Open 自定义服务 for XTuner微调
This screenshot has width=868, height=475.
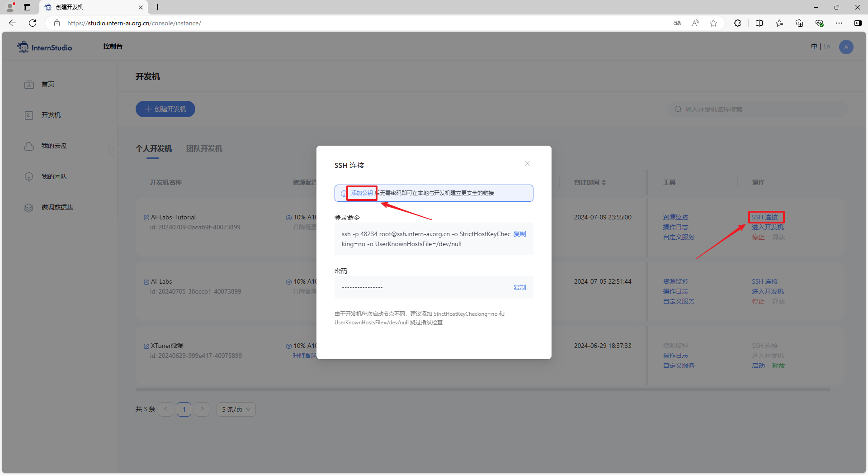click(679, 366)
